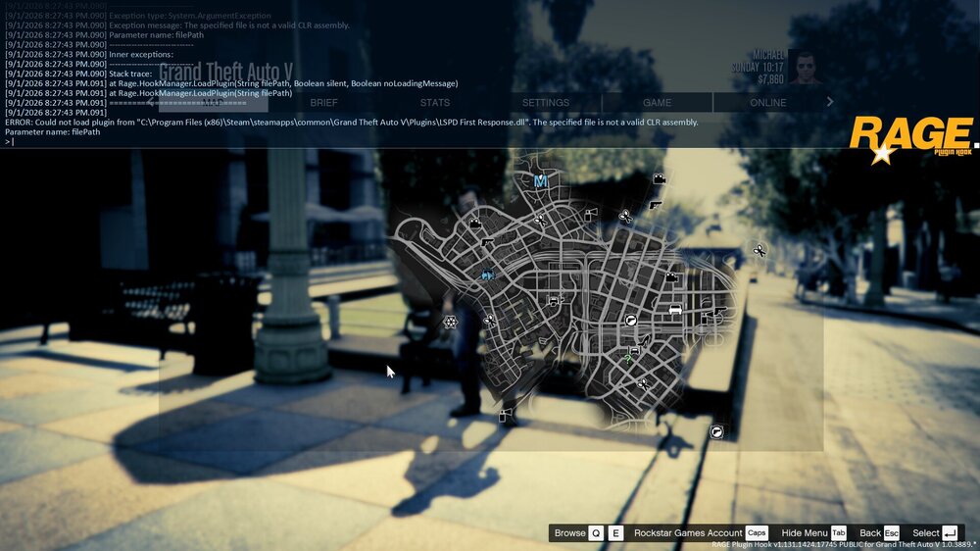Image resolution: width=980 pixels, height=551 pixels.
Task: Open Michael's character portrait
Action: click(x=805, y=67)
